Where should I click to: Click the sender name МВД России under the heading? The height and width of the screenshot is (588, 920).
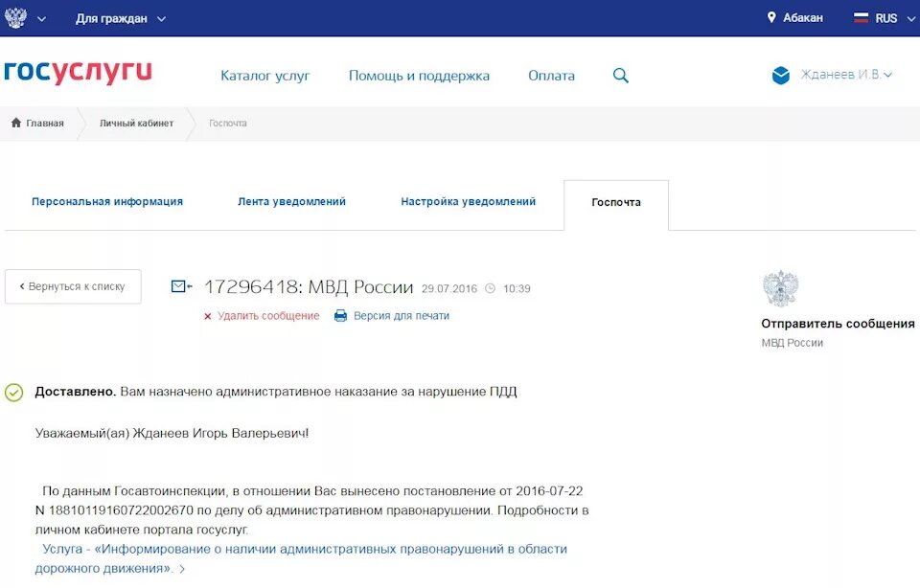click(x=793, y=343)
